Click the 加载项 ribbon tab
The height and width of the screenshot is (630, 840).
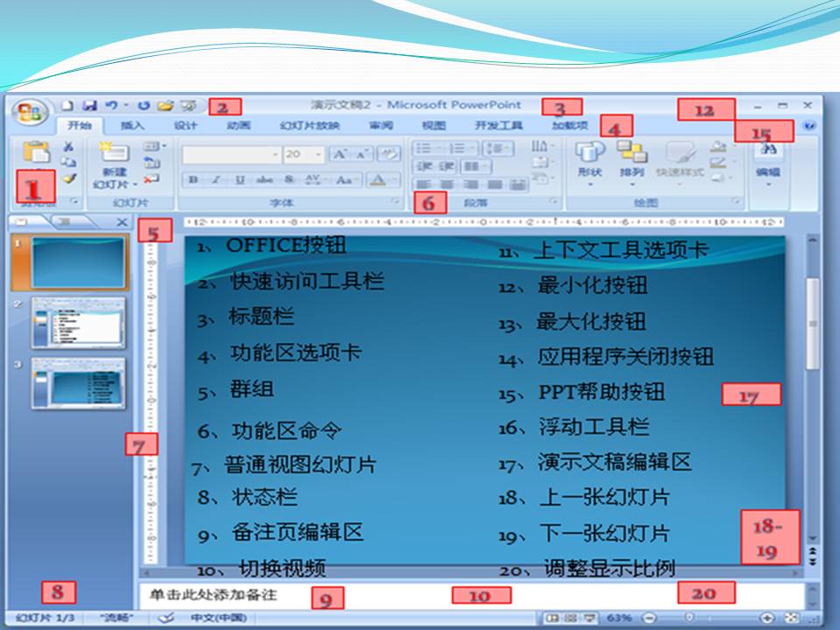(570, 125)
